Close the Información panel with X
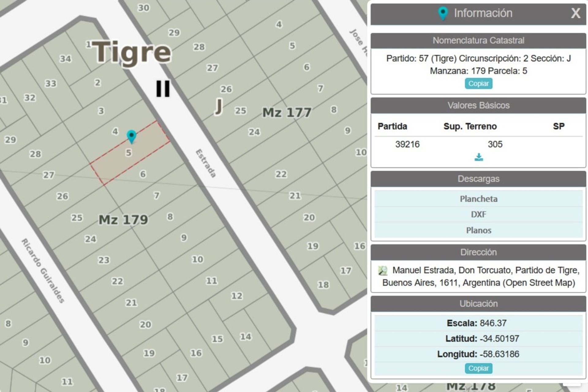The image size is (588, 392). [575, 13]
